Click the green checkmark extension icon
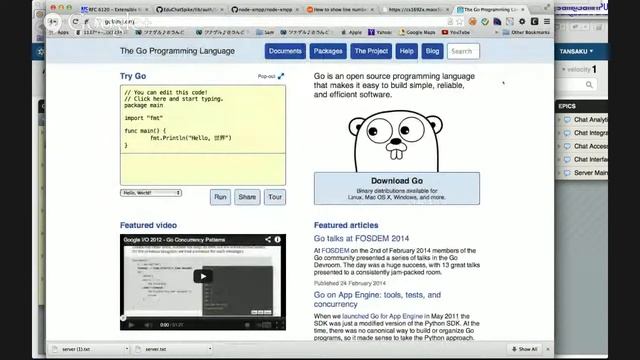 [x=485, y=21]
